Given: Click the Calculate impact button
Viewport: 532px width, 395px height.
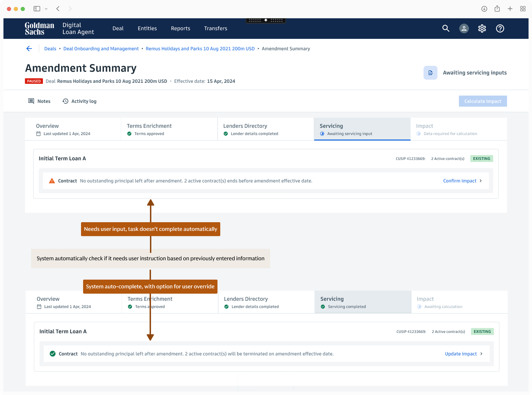Looking at the screenshot, I should pyautogui.click(x=483, y=101).
